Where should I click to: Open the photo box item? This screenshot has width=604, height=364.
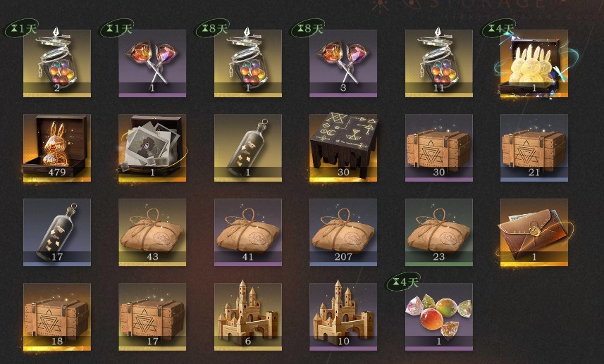(152, 148)
